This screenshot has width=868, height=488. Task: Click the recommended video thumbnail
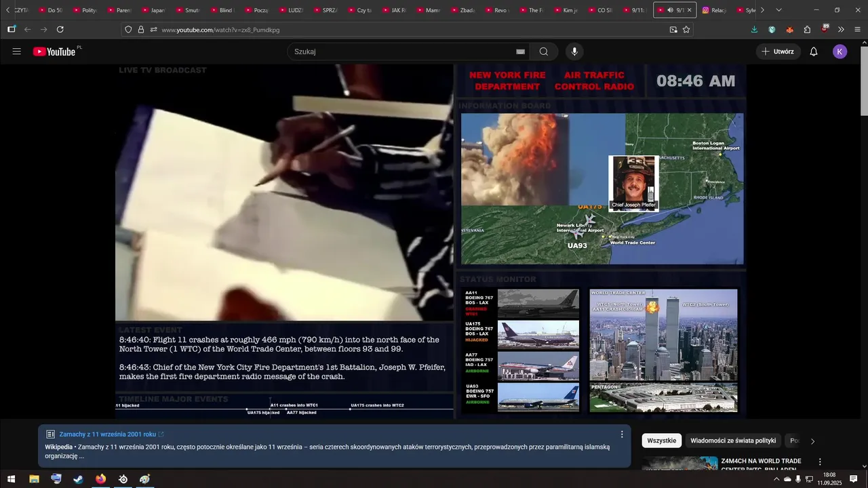(679, 464)
